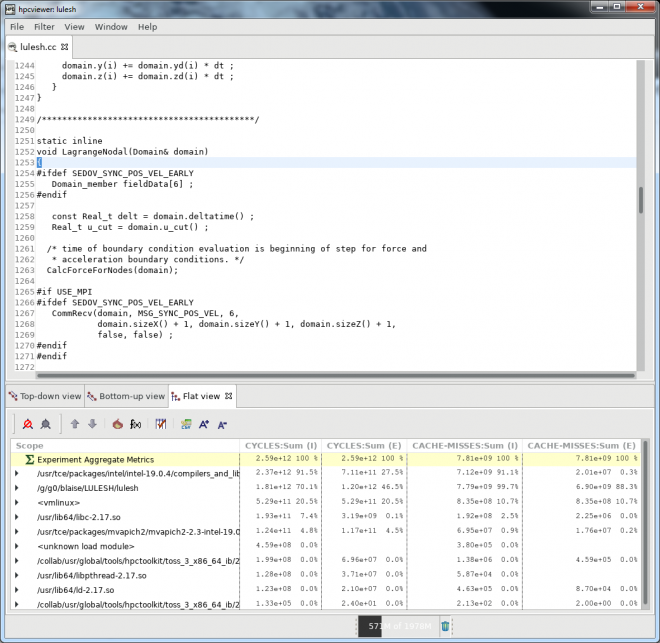Click the lulesh.cc editor tab icon
The width and height of the screenshot is (660, 643).
point(13,47)
